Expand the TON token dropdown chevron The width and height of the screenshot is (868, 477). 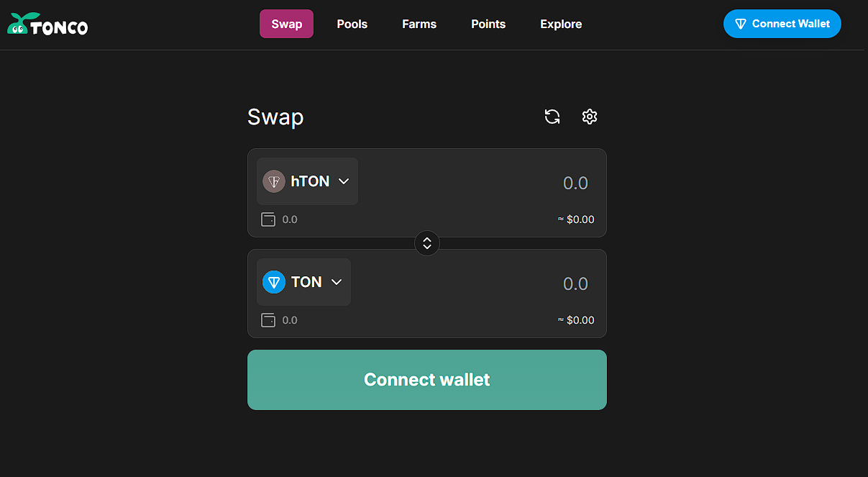[337, 282]
